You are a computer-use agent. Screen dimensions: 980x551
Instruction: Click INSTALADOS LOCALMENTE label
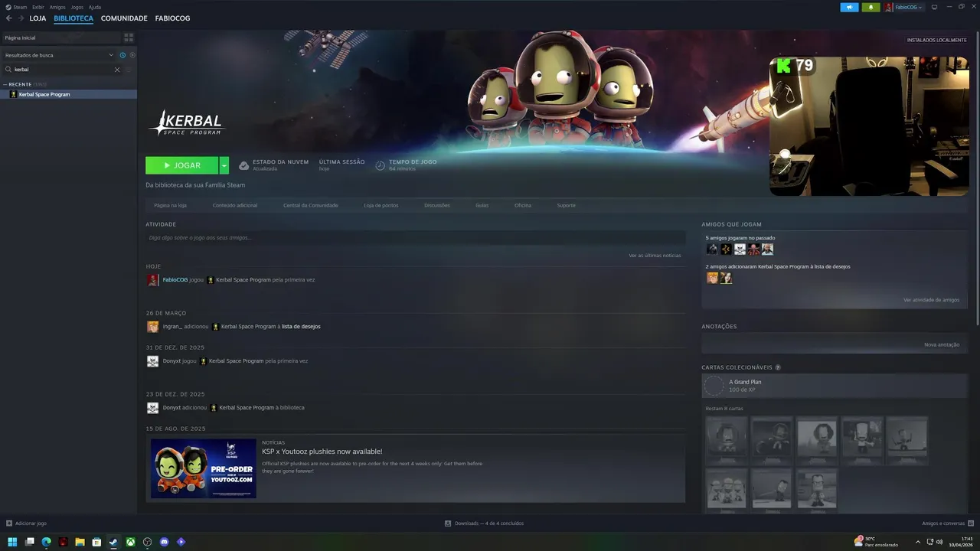click(x=936, y=40)
